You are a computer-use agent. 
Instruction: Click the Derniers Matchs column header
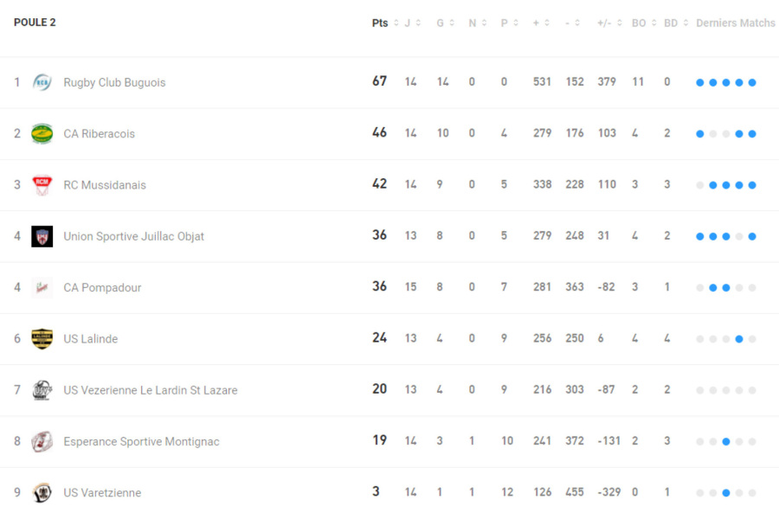pos(736,23)
